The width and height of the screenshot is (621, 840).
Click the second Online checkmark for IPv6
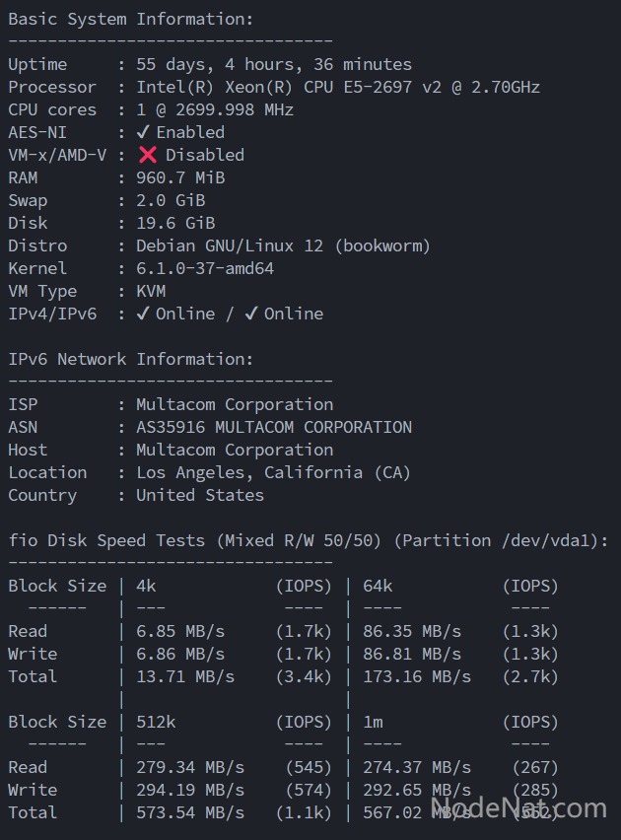tap(251, 314)
